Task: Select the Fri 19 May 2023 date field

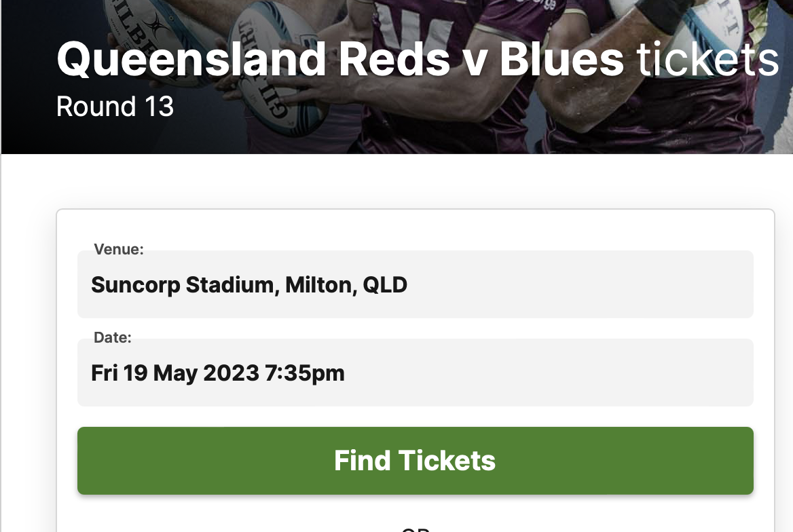Action: coord(416,373)
